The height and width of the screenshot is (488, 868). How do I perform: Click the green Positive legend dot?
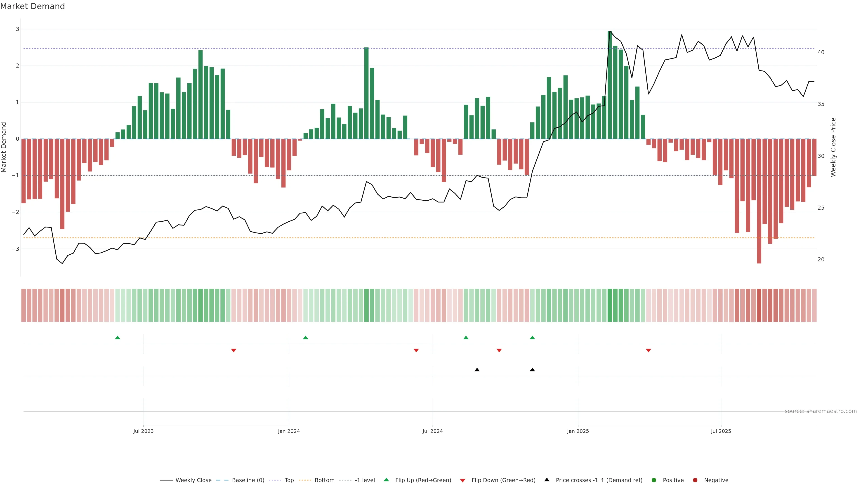click(654, 480)
